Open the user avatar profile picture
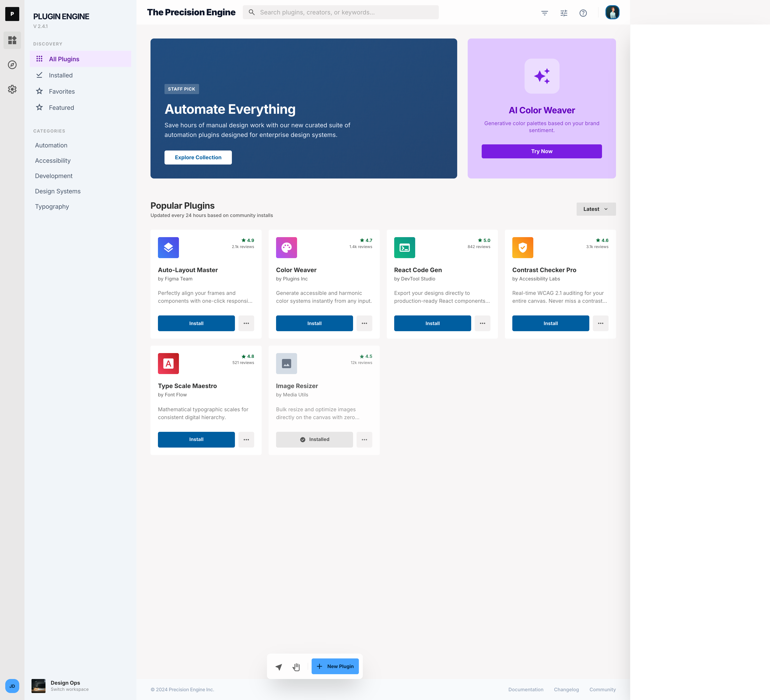Screen dimensions: 770x700 pyautogui.click(x=612, y=12)
